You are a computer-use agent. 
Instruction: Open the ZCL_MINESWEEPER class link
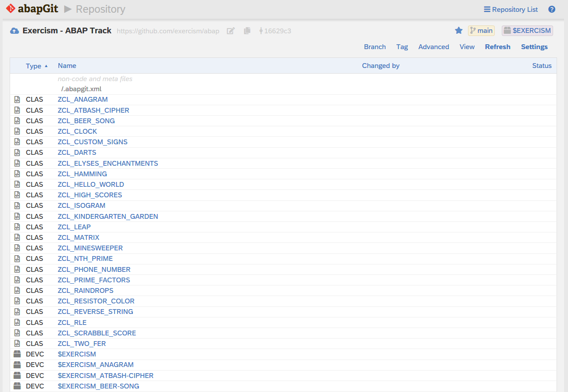coord(90,248)
